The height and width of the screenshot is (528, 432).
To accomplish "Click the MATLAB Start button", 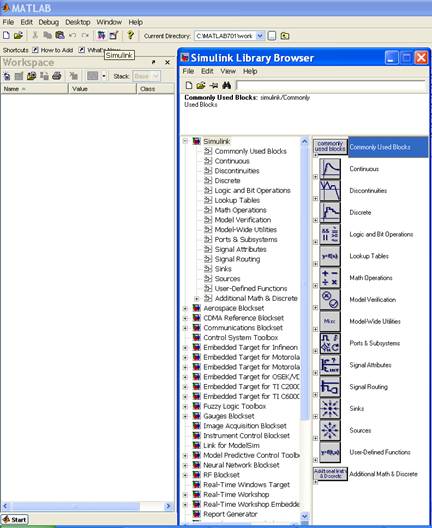I will click(x=15, y=519).
